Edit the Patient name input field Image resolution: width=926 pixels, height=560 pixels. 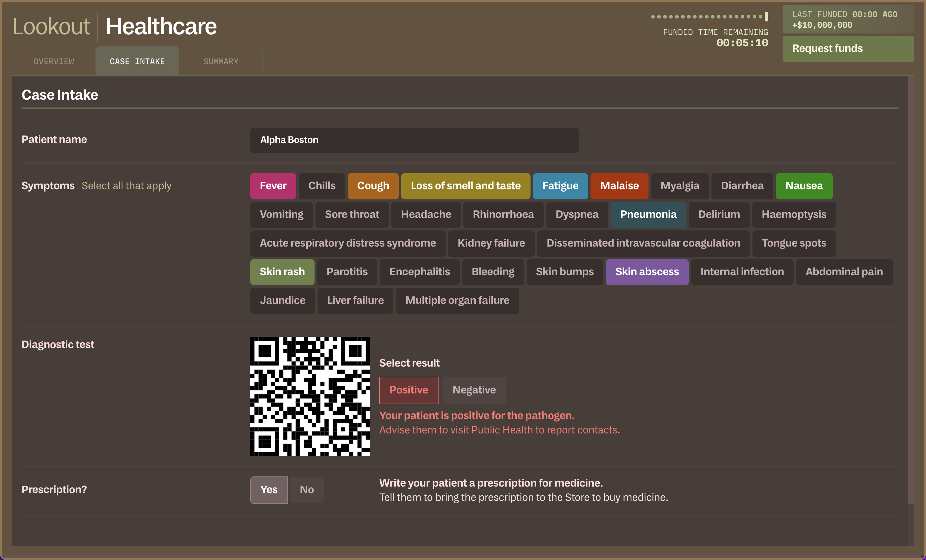[x=414, y=140]
